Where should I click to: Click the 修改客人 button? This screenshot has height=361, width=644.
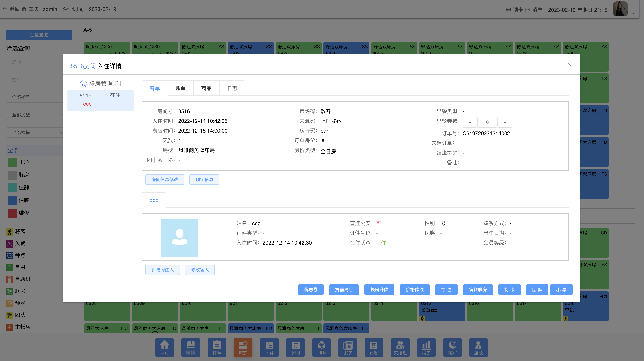200,270
